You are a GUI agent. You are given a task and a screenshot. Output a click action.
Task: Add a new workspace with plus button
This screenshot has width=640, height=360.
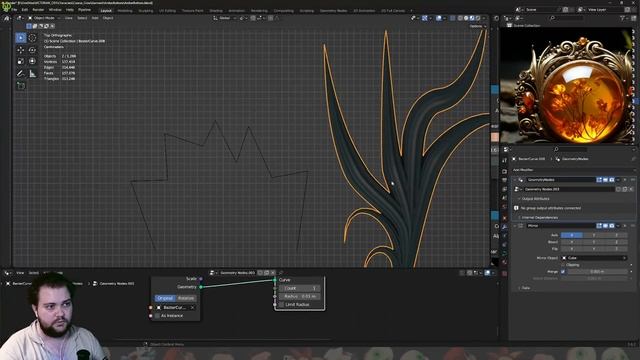point(411,11)
